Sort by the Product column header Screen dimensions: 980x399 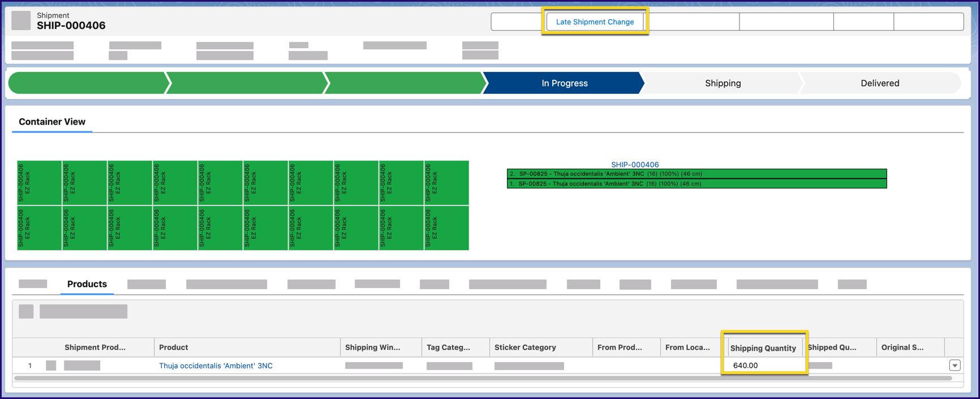(x=247, y=347)
